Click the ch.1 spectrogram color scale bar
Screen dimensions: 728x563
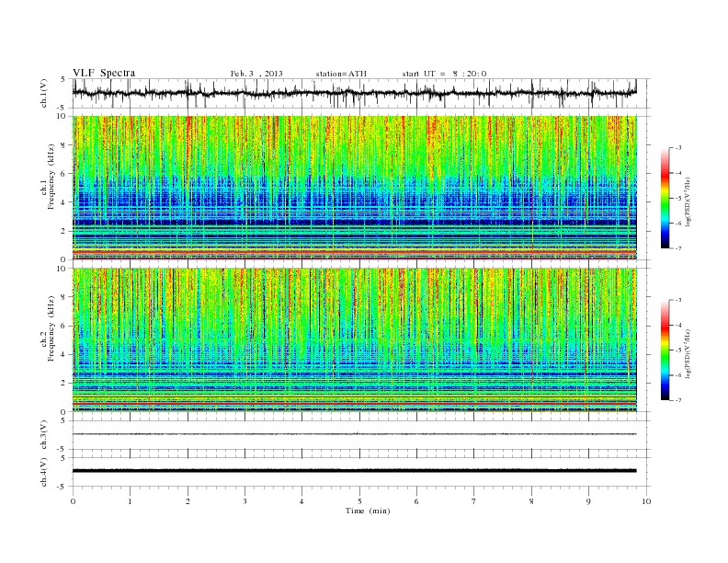665,198
